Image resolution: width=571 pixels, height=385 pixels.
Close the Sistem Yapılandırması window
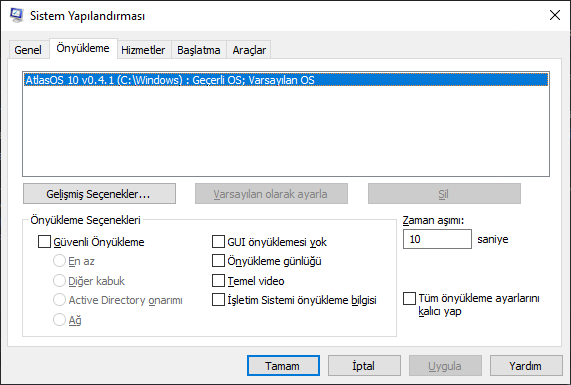pyautogui.click(x=555, y=15)
